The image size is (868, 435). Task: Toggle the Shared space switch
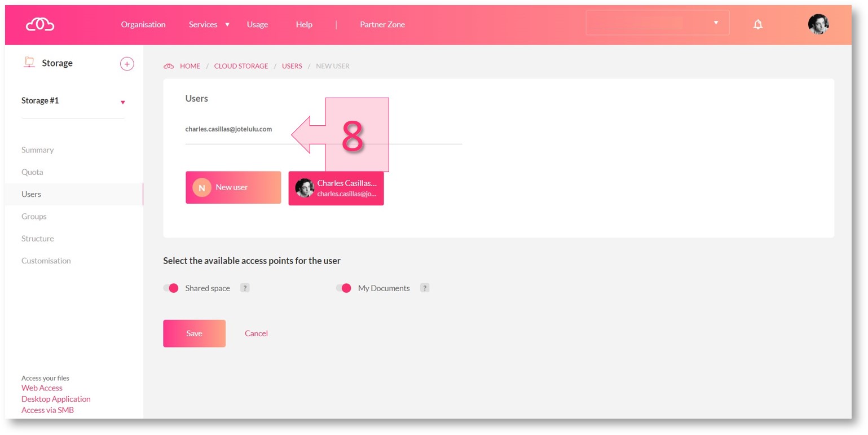pyautogui.click(x=171, y=288)
